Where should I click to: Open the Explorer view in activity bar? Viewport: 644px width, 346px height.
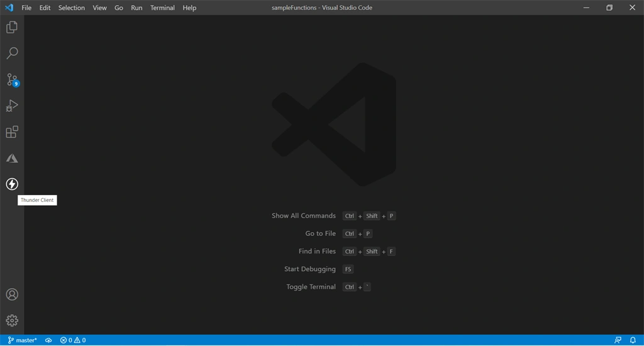tap(12, 27)
